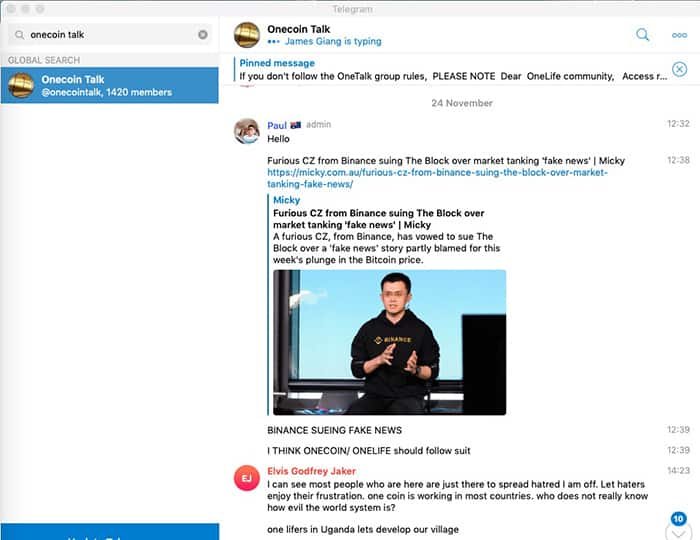Click the 'admin' label next to Paul
Screen dimensions: 700x540
point(319,125)
